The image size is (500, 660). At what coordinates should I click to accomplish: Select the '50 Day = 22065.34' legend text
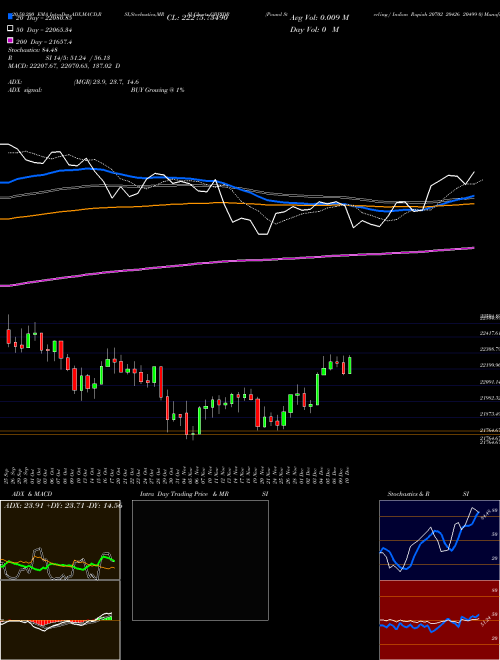pos(46,30)
